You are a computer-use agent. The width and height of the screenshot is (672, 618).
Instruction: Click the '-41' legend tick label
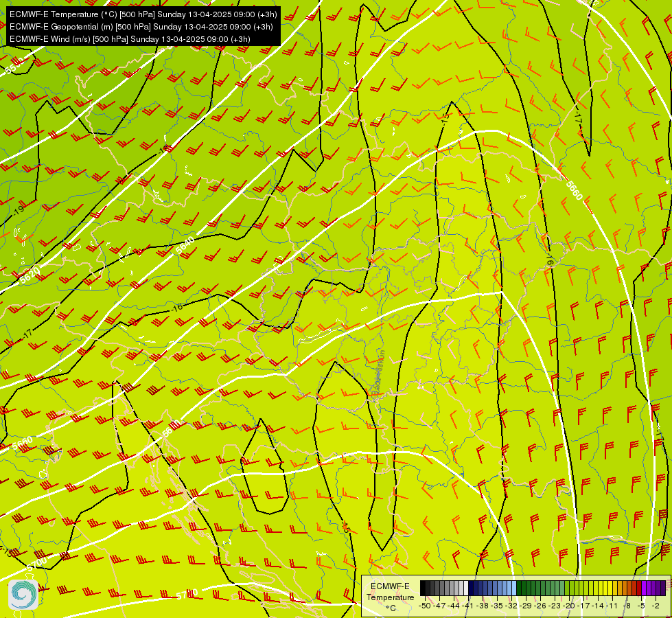pyautogui.click(x=467, y=606)
